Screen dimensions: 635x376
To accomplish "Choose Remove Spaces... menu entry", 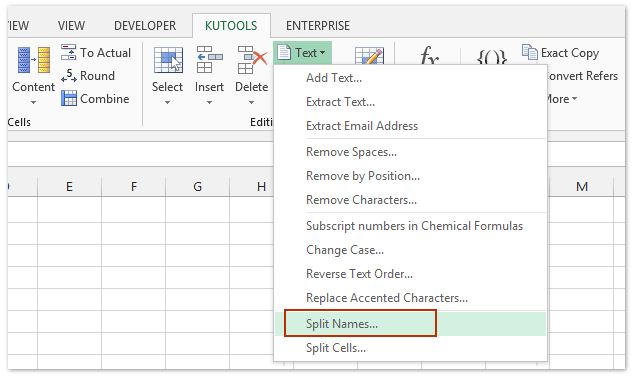I will tap(410, 152).
